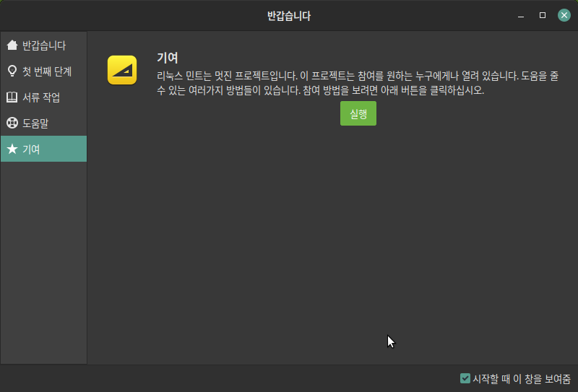
Task: Open the 반갑습니다 sidebar page
Action: pyautogui.click(x=43, y=45)
